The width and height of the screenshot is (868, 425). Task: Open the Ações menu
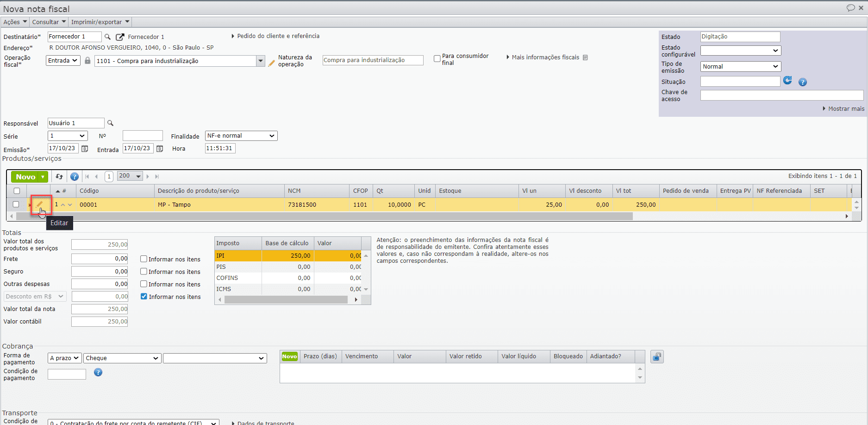coord(15,22)
